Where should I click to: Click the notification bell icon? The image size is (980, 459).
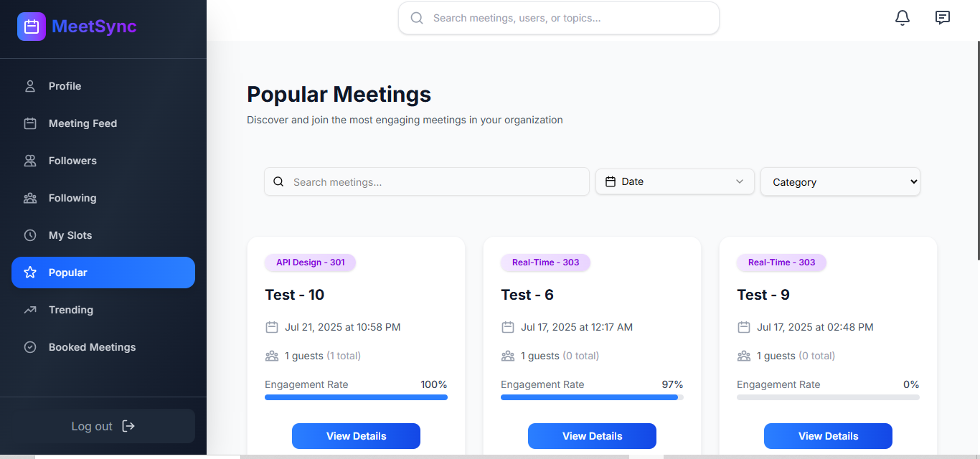coord(903,18)
